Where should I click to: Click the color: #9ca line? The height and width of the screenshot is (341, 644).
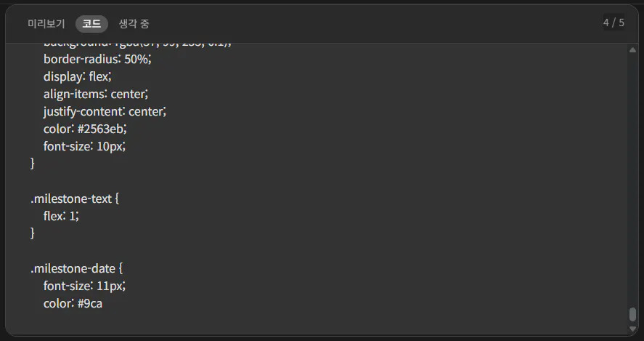(73, 303)
